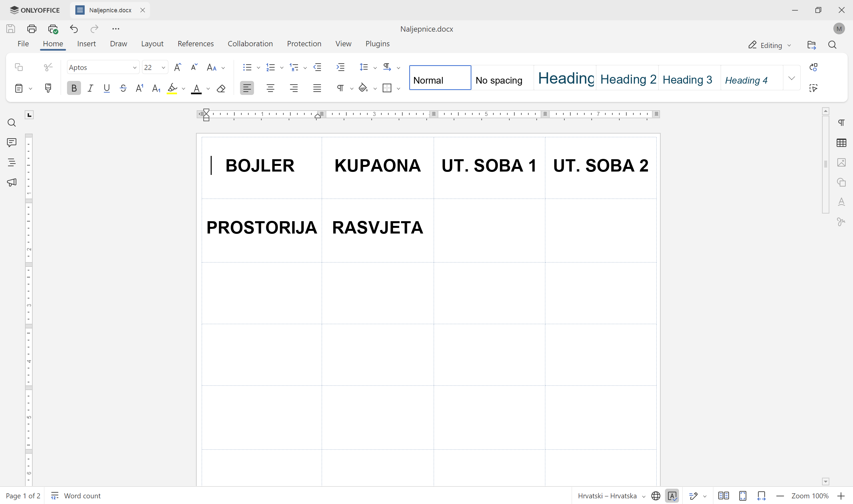
Task: Click the Increment font size icon
Action: pyautogui.click(x=177, y=67)
